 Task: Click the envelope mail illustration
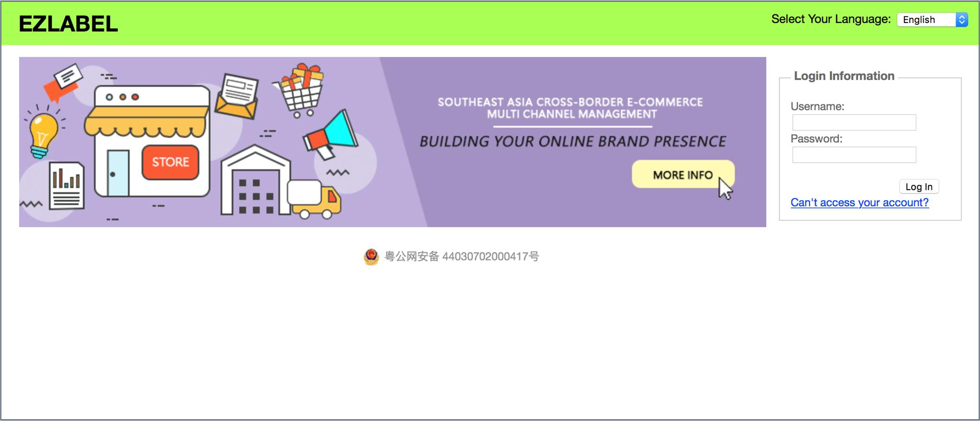(x=236, y=96)
